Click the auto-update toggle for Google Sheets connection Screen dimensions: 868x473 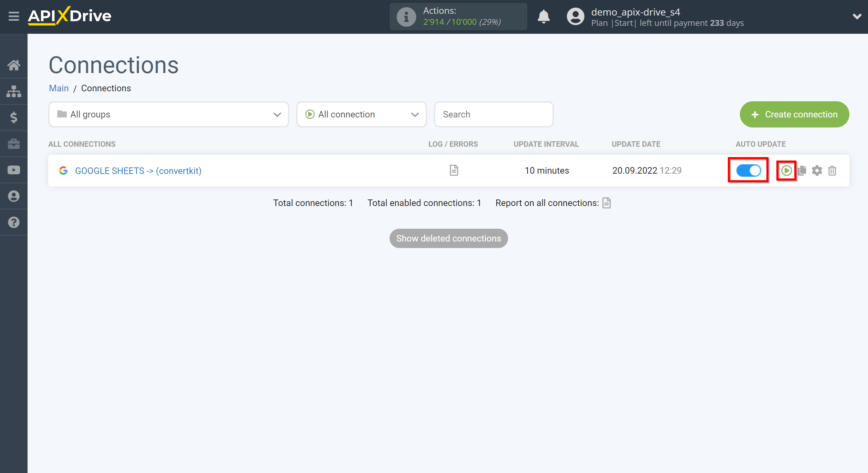tap(748, 170)
